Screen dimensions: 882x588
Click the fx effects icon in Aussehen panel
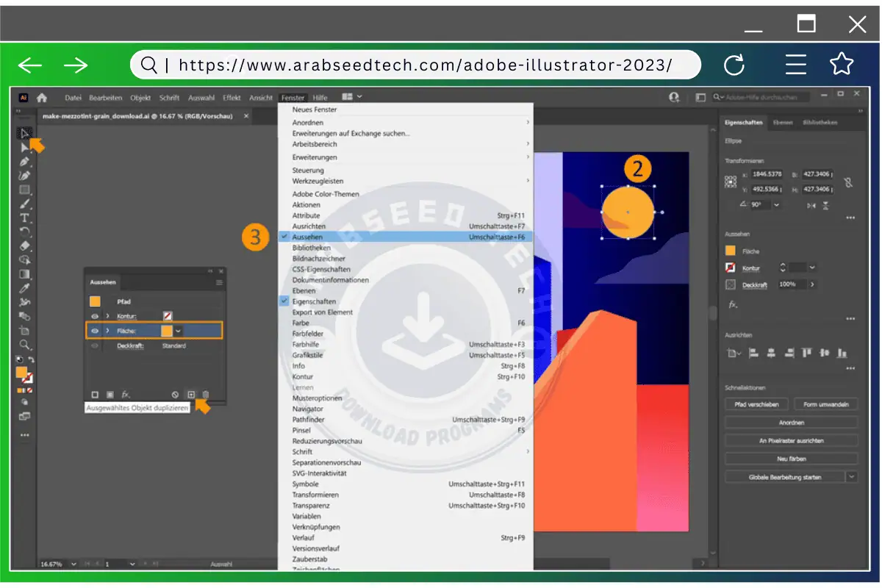click(x=124, y=394)
